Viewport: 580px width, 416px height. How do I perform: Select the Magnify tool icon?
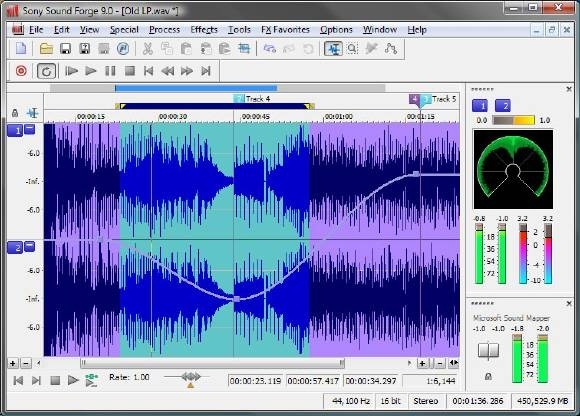(x=353, y=49)
